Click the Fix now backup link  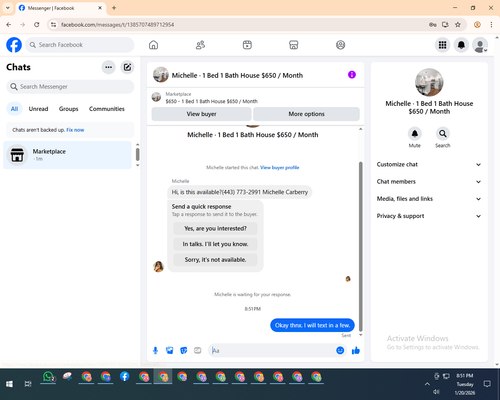[75, 130]
